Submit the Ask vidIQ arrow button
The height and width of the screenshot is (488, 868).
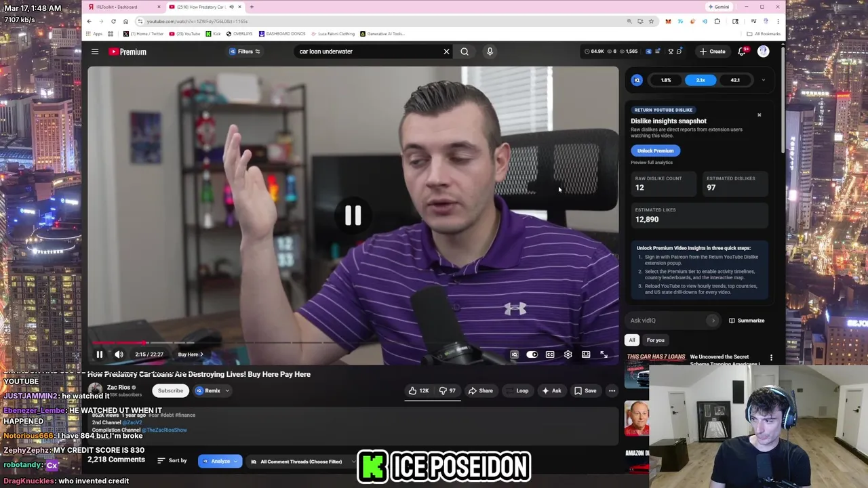click(713, 321)
